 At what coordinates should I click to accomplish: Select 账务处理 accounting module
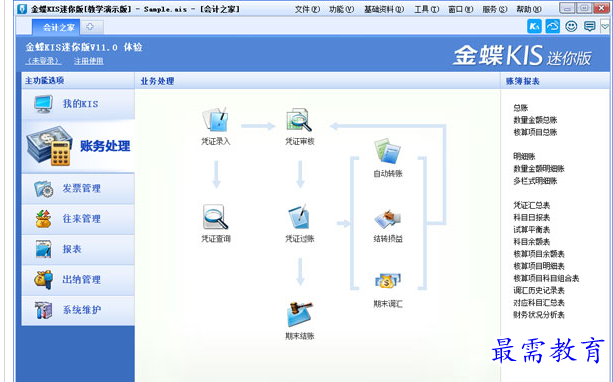[x=78, y=146]
